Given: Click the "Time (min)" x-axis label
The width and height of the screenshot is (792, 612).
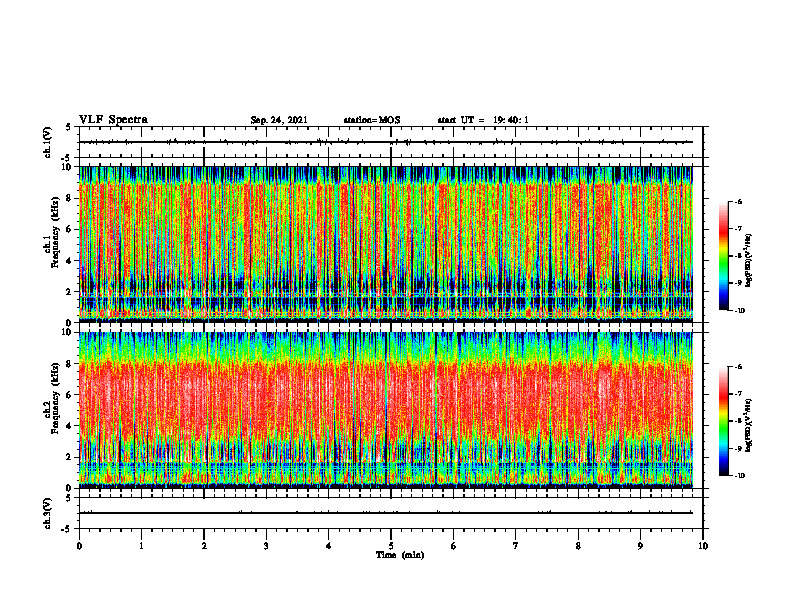Looking at the screenshot, I should click(400, 555).
